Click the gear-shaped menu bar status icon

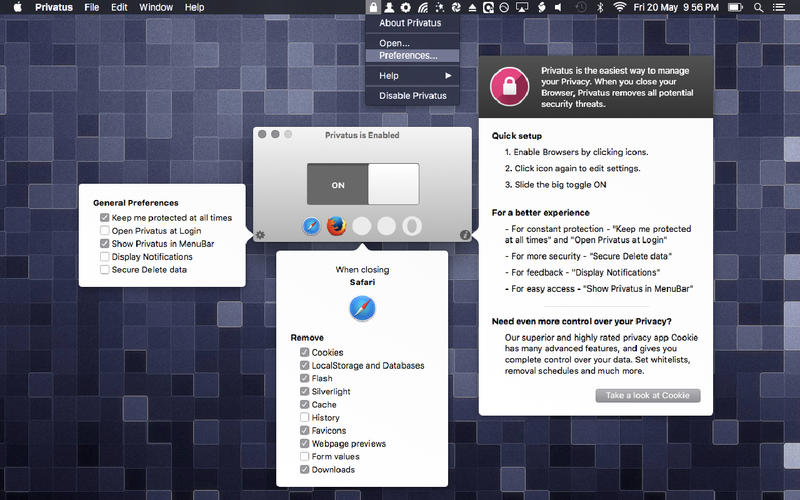pyautogui.click(x=406, y=7)
